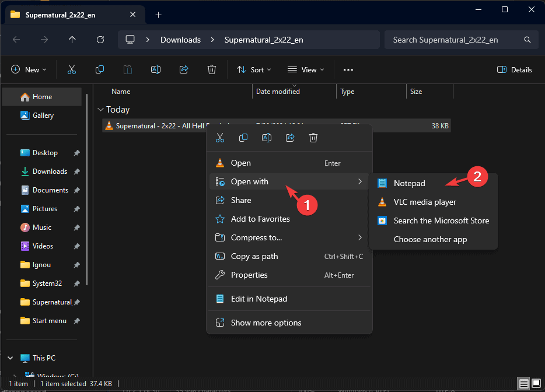Click the Downloads breadcrumb in address bar
This screenshot has height=392, width=545.
click(x=180, y=40)
